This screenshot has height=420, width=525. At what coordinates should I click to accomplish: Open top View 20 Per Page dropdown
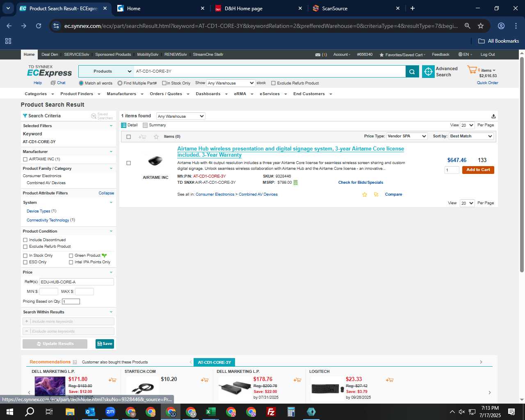tap(467, 125)
